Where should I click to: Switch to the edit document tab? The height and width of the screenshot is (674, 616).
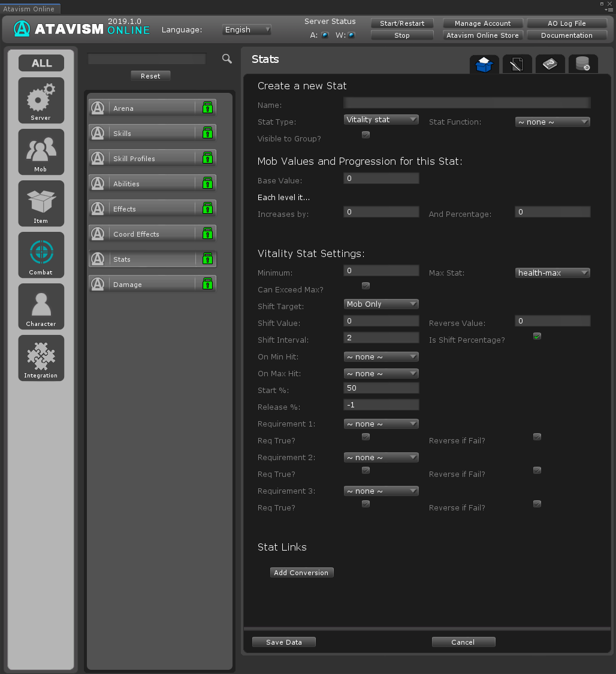[x=517, y=64]
